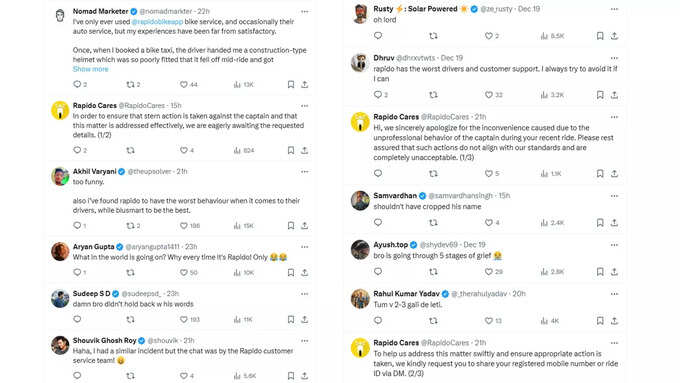Open the @rapidobikeapp mention link
680x383 pixels.
(157, 22)
